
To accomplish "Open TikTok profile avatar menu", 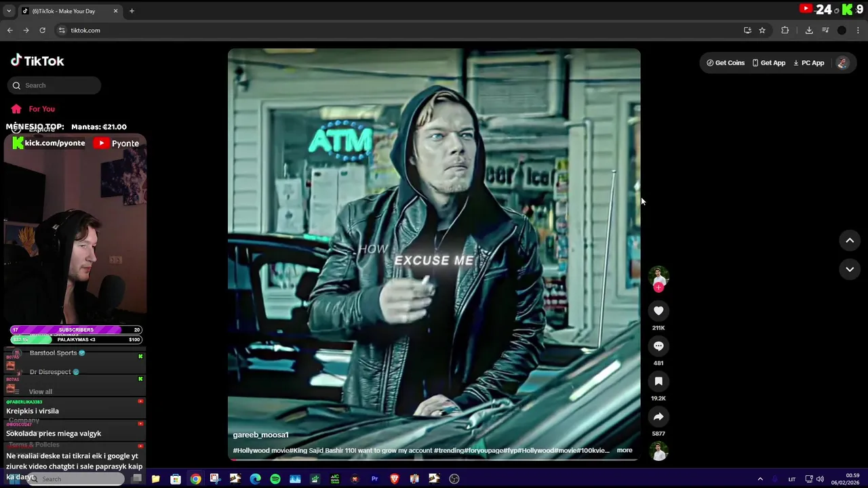I will click(x=842, y=63).
